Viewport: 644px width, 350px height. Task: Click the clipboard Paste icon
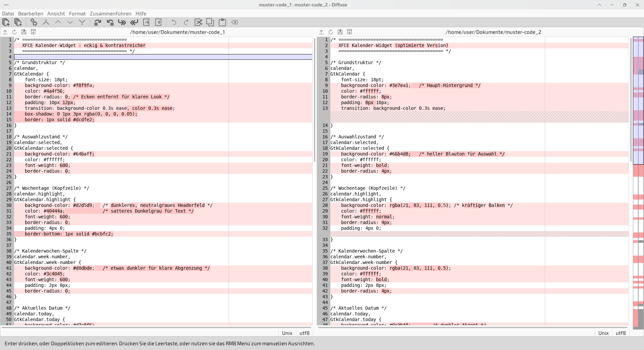[x=222, y=22]
